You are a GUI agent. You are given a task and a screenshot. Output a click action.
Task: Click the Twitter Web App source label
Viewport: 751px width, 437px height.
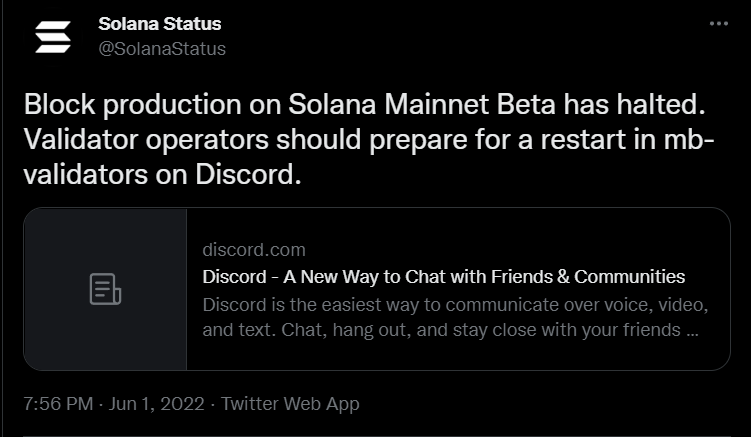290,404
